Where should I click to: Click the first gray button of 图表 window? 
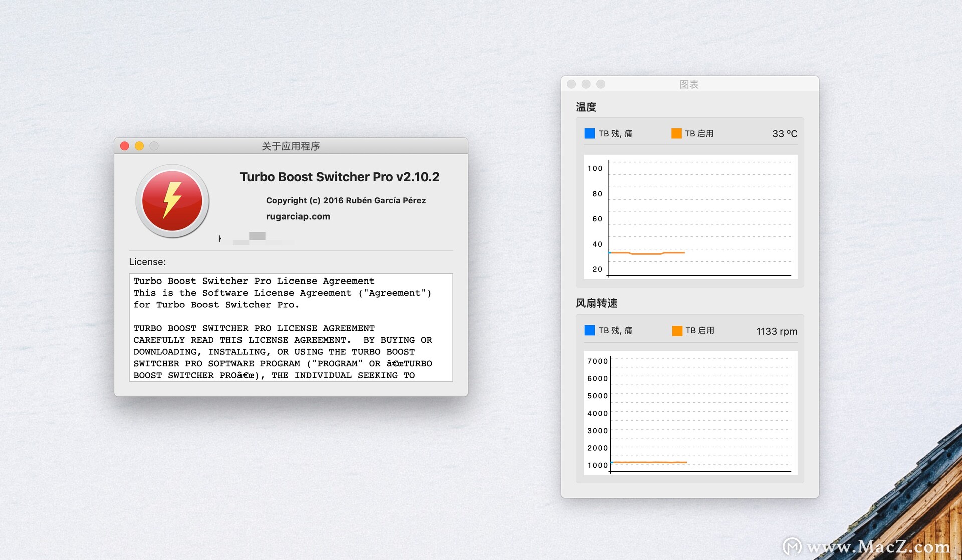click(x=571, y=84)
